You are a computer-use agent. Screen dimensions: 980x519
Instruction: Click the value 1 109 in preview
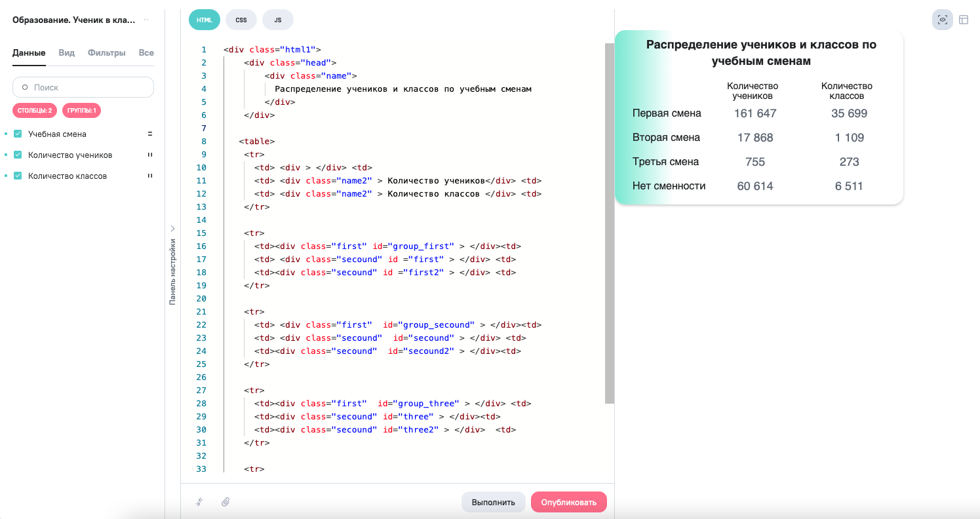pos(849,138)
